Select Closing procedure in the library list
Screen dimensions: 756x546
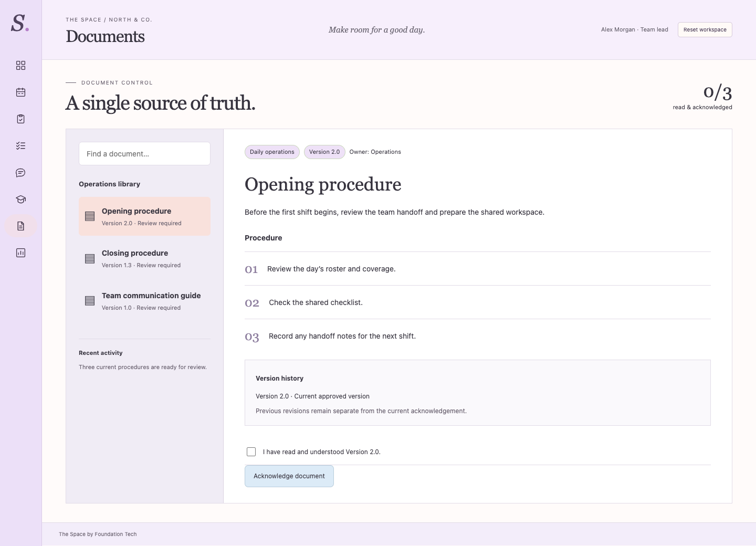tap(144, 259)
